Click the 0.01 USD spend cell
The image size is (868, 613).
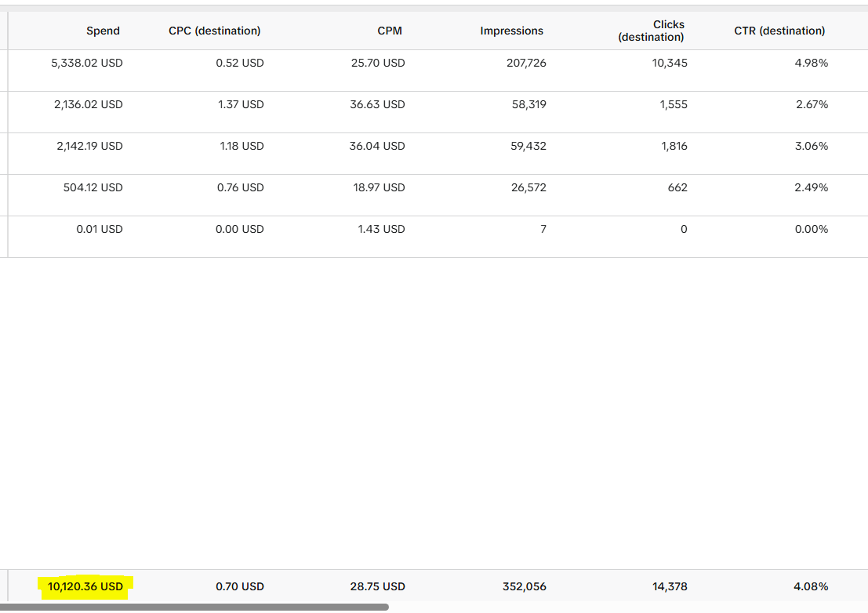pos(100,229)
